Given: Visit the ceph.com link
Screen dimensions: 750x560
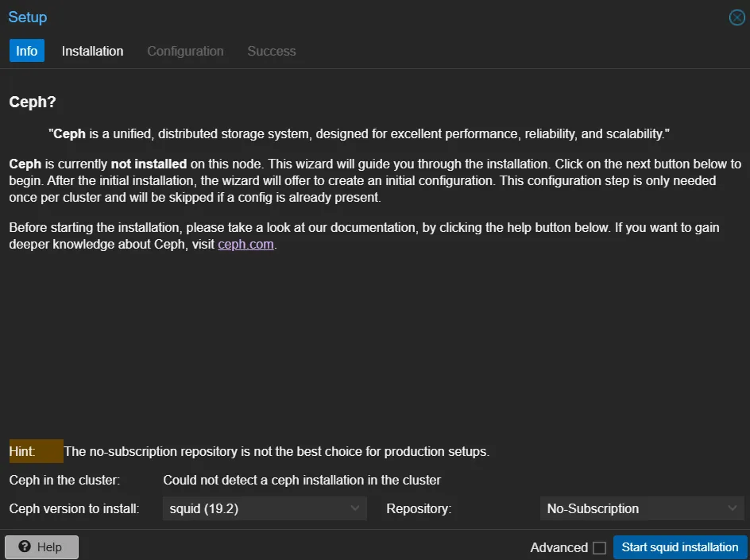Looking at the screenshot, I should click(x=245, y=245).
